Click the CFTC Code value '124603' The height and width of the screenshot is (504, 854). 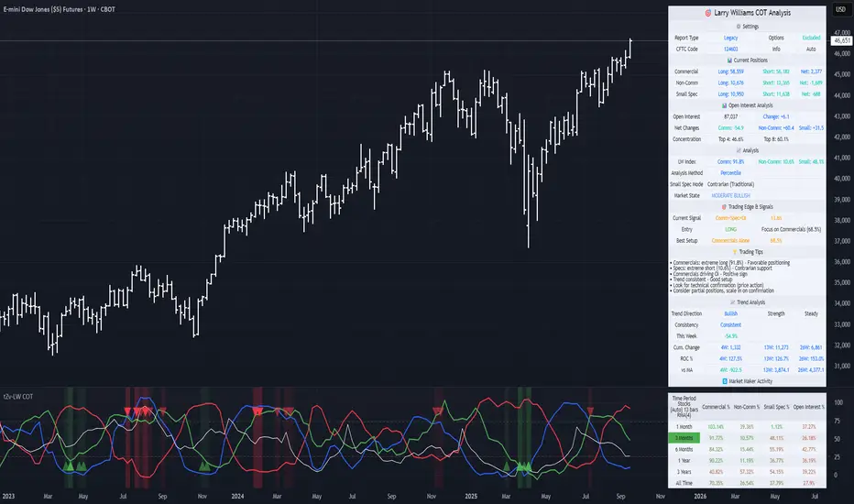coord(730,49)
